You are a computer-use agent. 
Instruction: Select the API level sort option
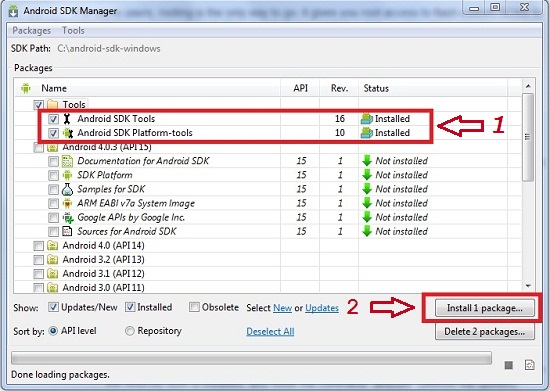point(53,331)
